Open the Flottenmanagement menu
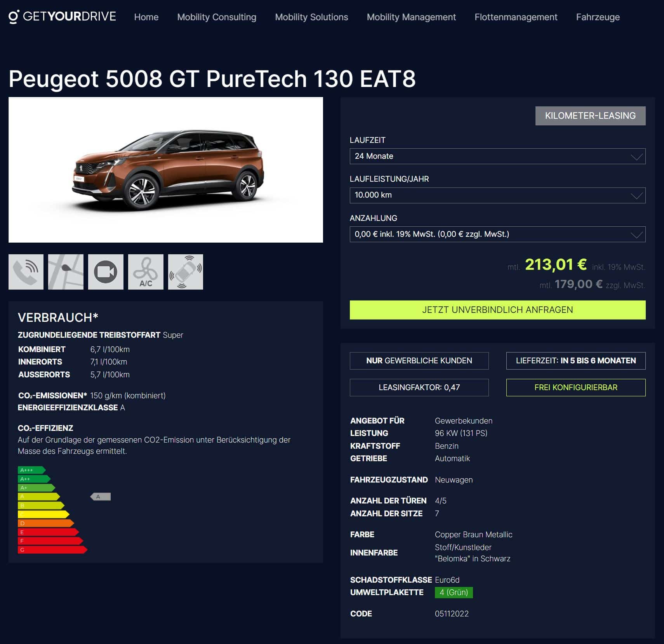Screen dimensions: 664x644 [516, 17]
